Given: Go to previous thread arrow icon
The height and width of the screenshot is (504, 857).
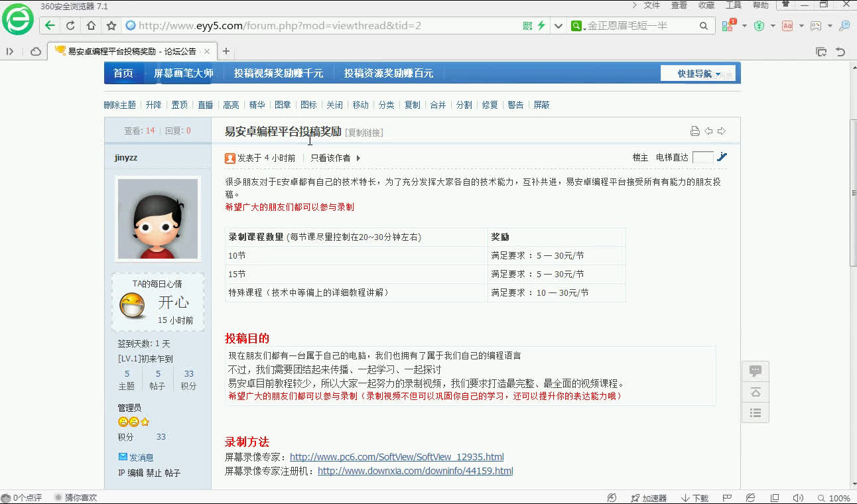Looking at the screenshot, I should (708, 131).
